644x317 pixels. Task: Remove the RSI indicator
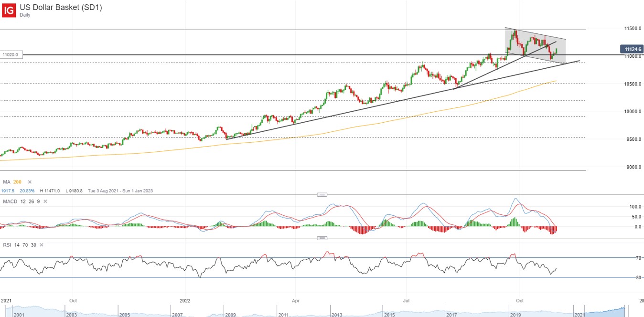point(41,245)
